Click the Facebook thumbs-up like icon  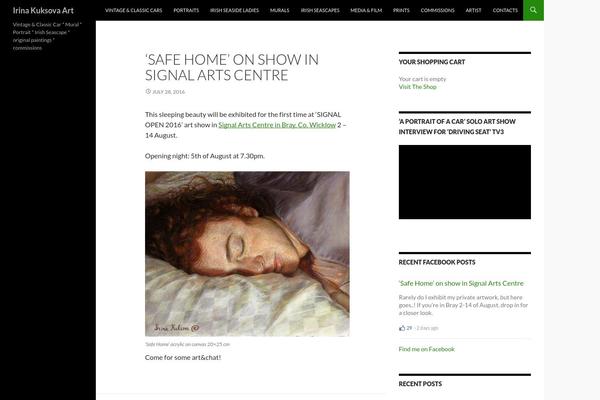(402, 328)
